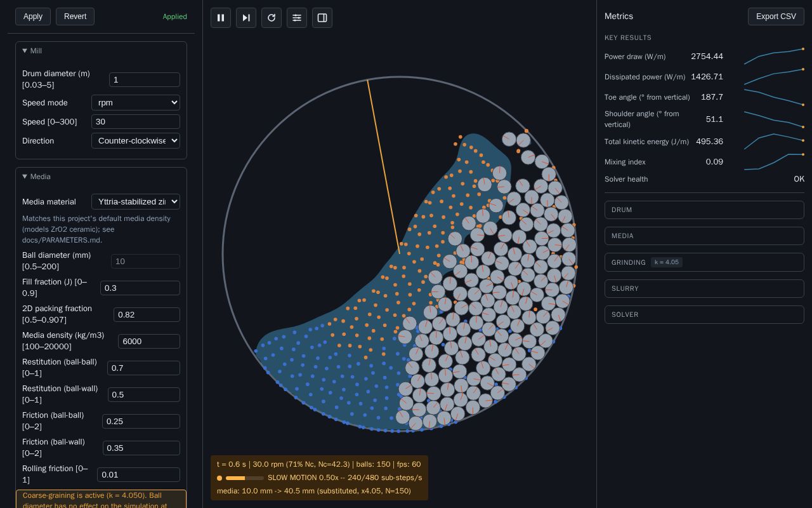Edit the Restitution (ball-wall) field

pyautogui.click(x=144, y=394)
